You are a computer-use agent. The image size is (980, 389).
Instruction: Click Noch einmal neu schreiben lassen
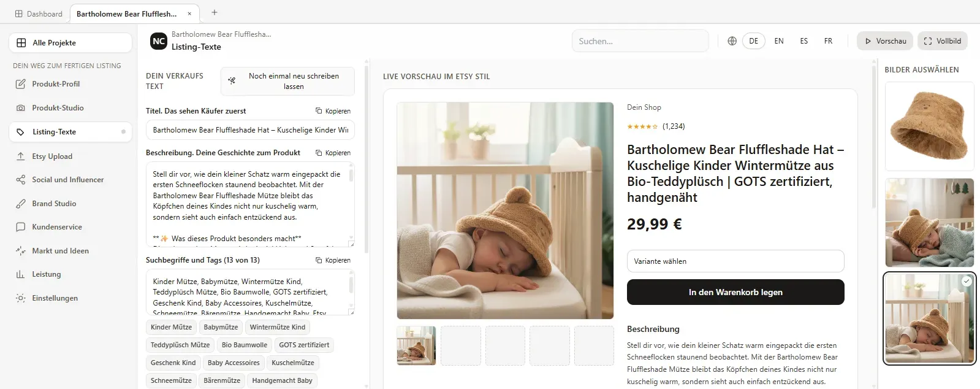pyautogui.click(x=287, y=81)
